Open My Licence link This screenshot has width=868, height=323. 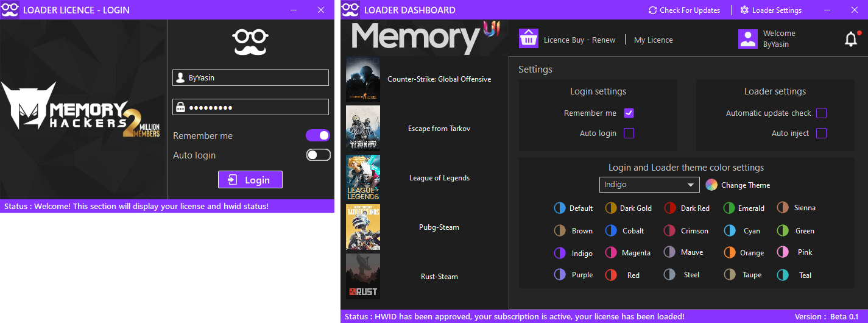654,40
